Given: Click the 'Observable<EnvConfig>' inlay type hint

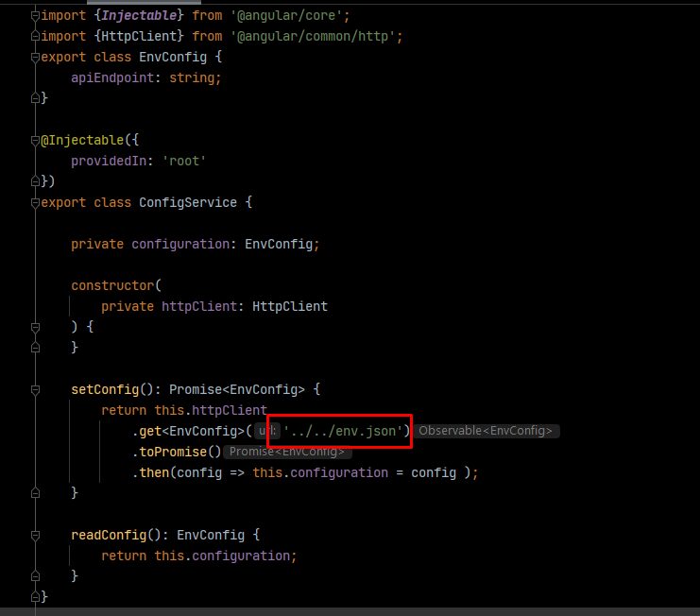Looking at the screenshot, I should click(486, 431).
